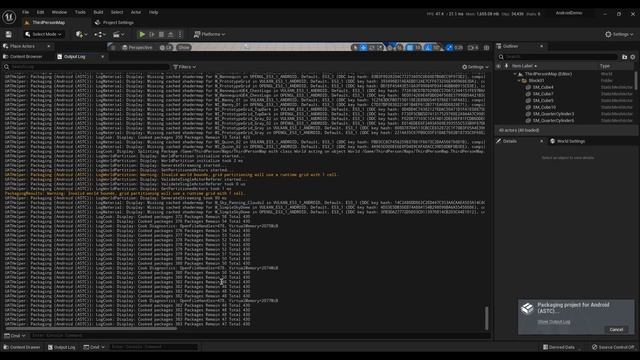
Task: Open the Add content (cube plus) dropdown
Action: pyautogui.click(x=81, y=34)
